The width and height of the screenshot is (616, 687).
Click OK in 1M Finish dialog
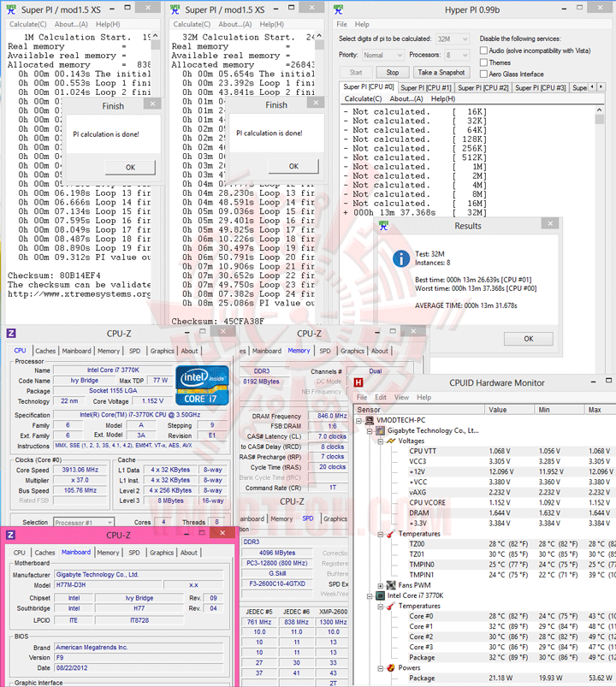tap(130, 168)
